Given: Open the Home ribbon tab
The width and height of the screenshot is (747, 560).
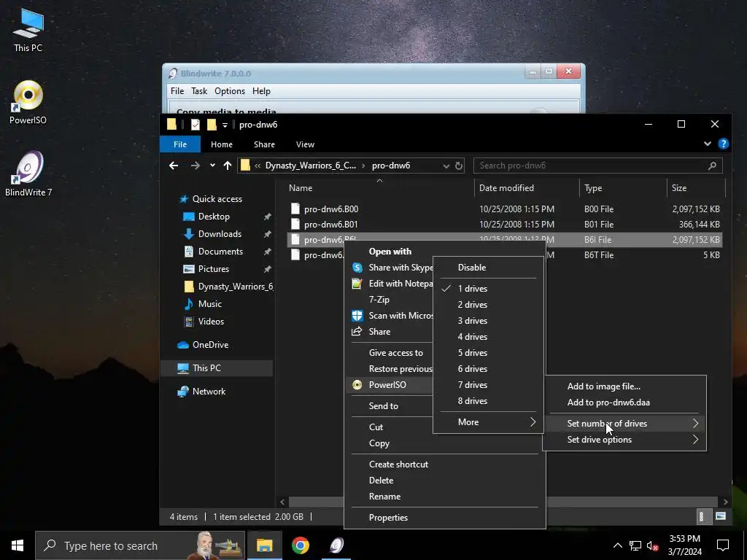Looking at the screenshot, I should click(222, 144).
